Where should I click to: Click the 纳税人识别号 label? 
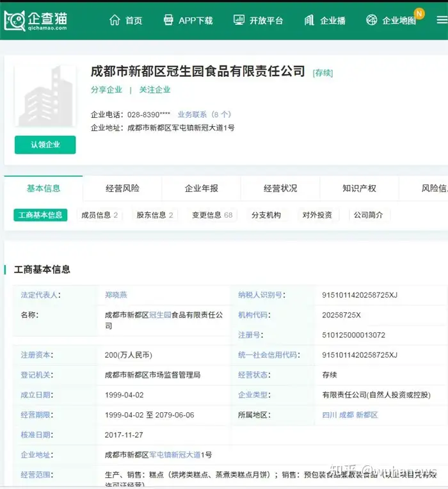tap(262, 294)
